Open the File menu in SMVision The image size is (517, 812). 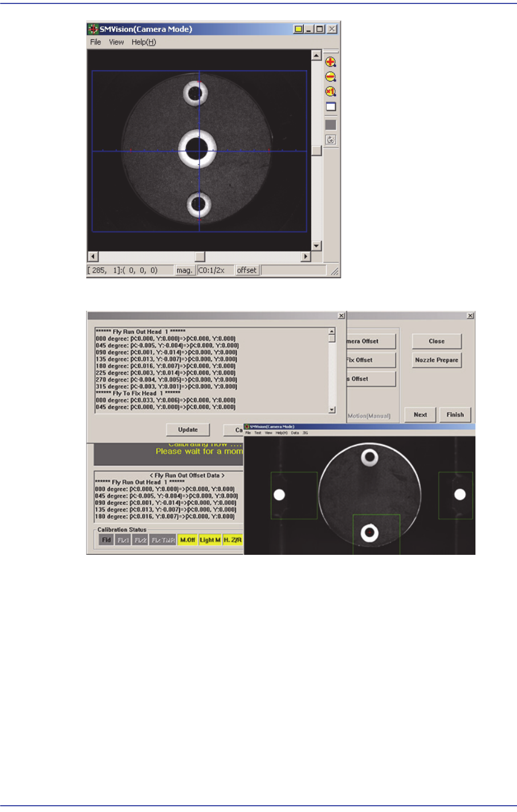pos(96,42)
